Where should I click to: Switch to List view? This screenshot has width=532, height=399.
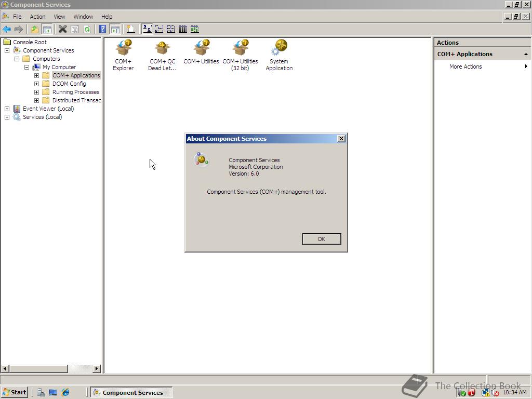click(x=170, y=29)
